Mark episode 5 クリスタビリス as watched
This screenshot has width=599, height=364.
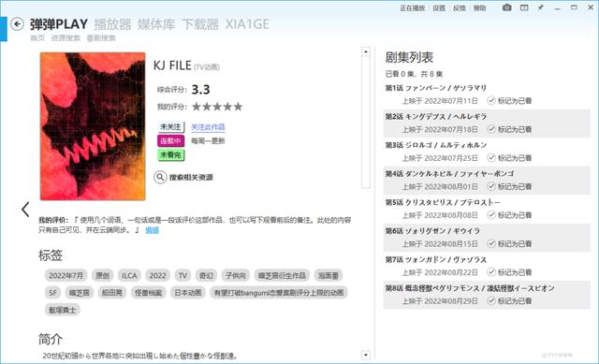click(509, 215)
